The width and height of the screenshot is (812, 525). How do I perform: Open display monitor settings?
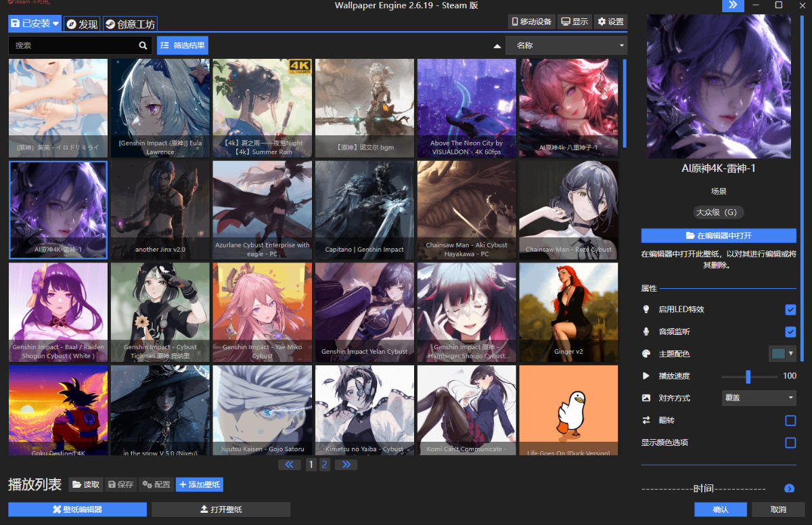[574, 22]
